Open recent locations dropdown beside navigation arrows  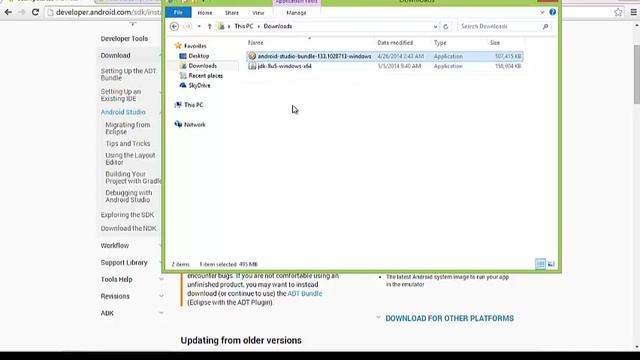[199, 27]
